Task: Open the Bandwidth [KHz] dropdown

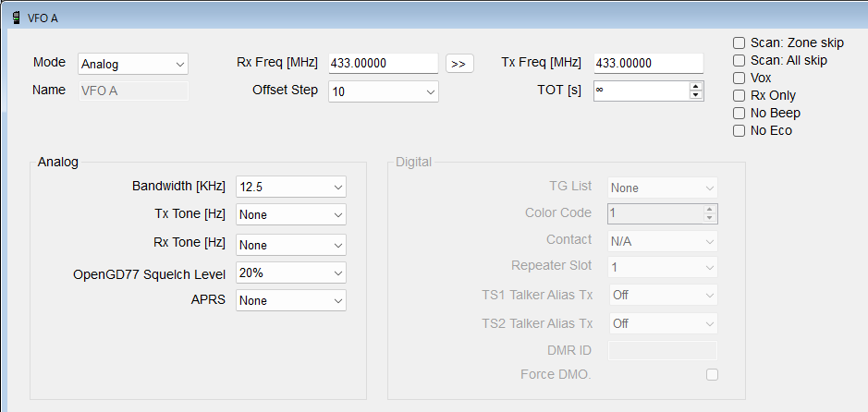Action: coord(290,187)
